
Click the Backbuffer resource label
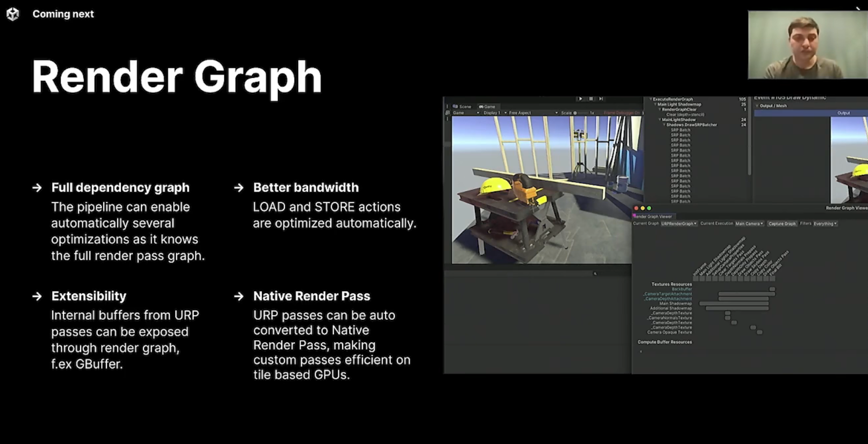point(682,289)
